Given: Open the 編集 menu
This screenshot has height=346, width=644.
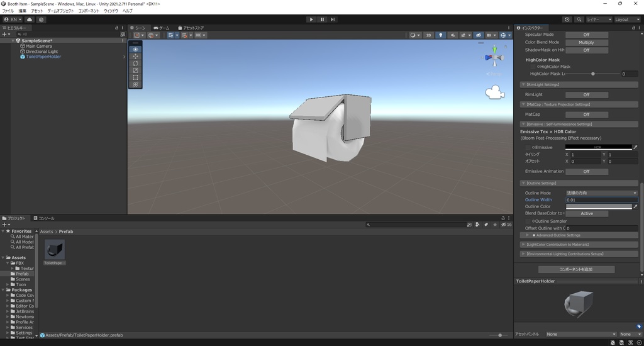Looking at the screenshot, I should (22, 11).
